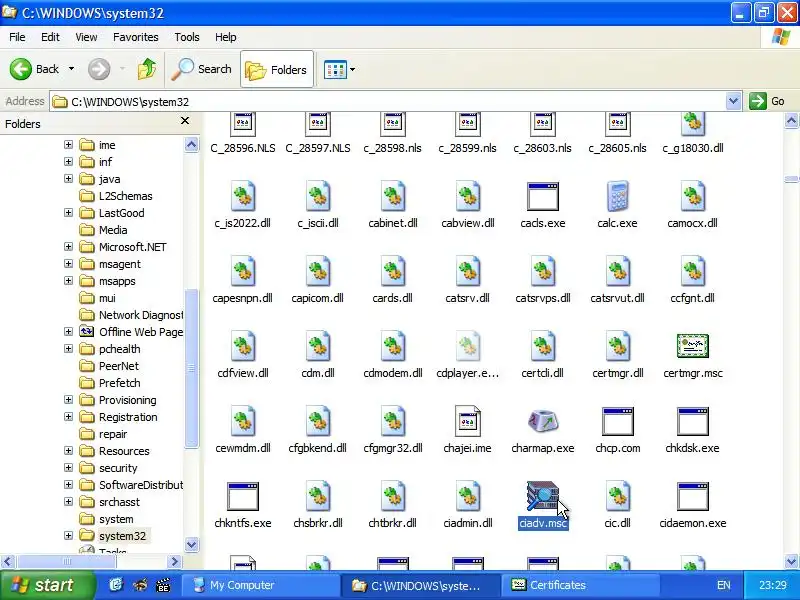Click the EN language indicator
This screenshot has width=800, height=600.
[723, 585]
